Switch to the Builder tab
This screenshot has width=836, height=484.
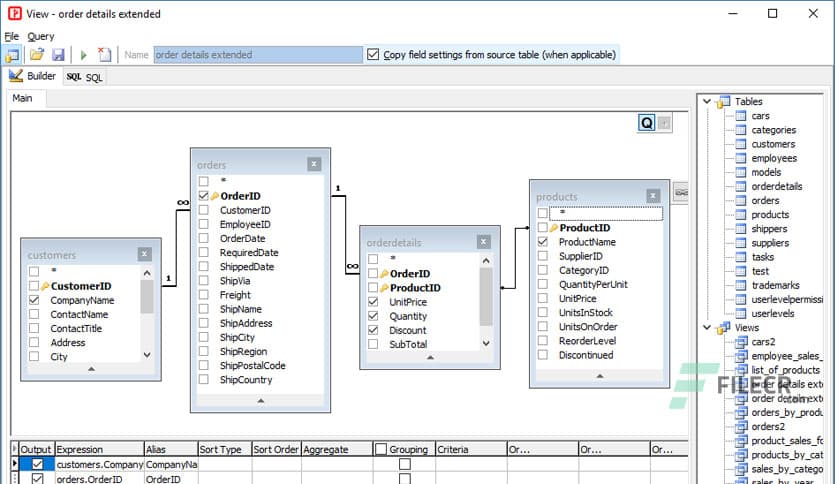(x=32, y=76)
